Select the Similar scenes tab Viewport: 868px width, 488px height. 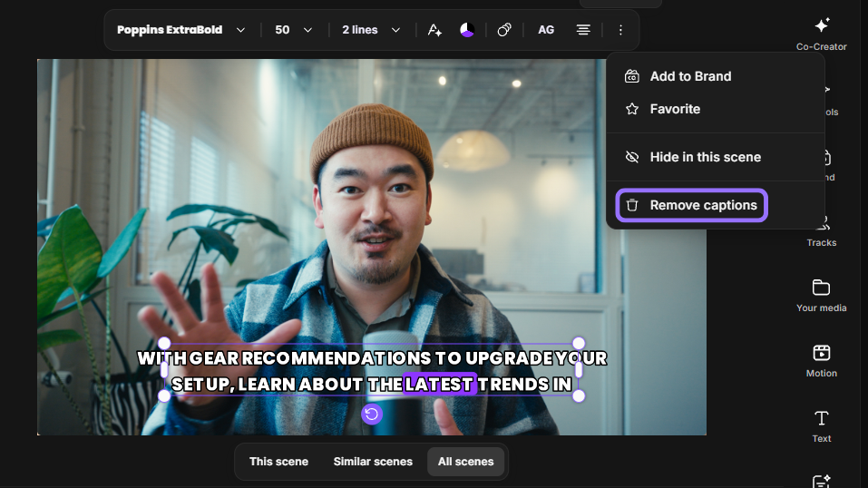pyautogui.click(x=373, y=462)
